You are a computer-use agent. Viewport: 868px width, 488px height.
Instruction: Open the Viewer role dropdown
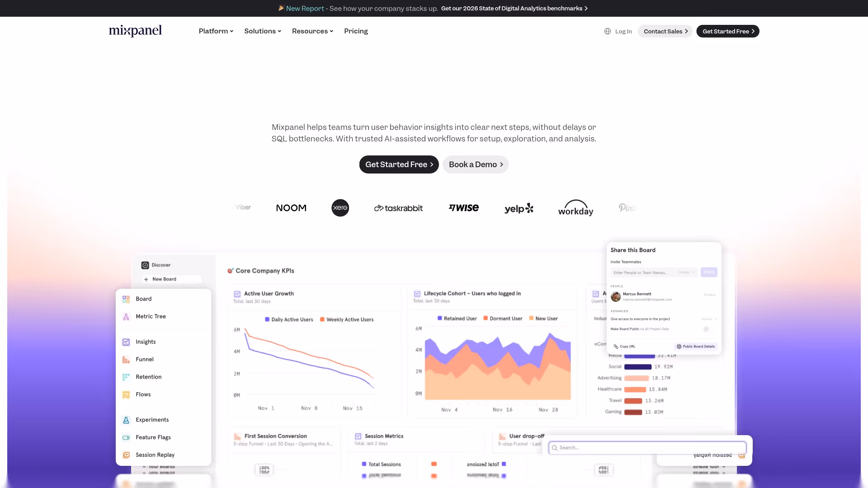tap(686, 272)
